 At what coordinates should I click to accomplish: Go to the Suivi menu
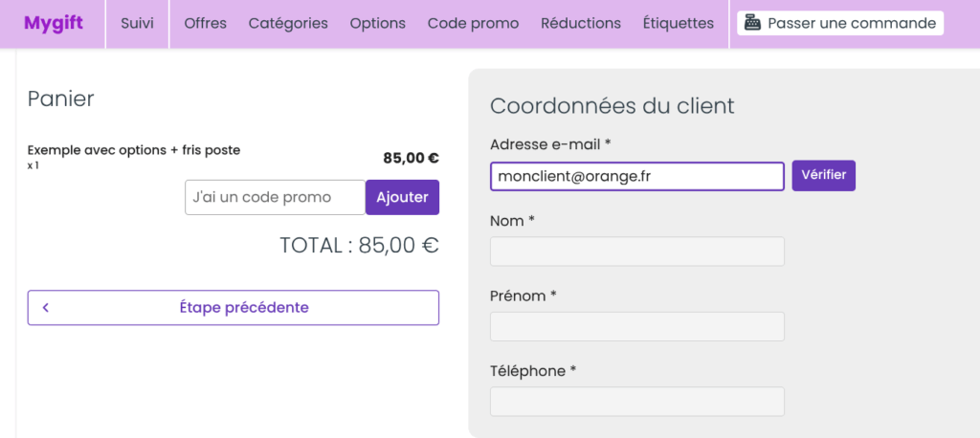pos(138,24)
